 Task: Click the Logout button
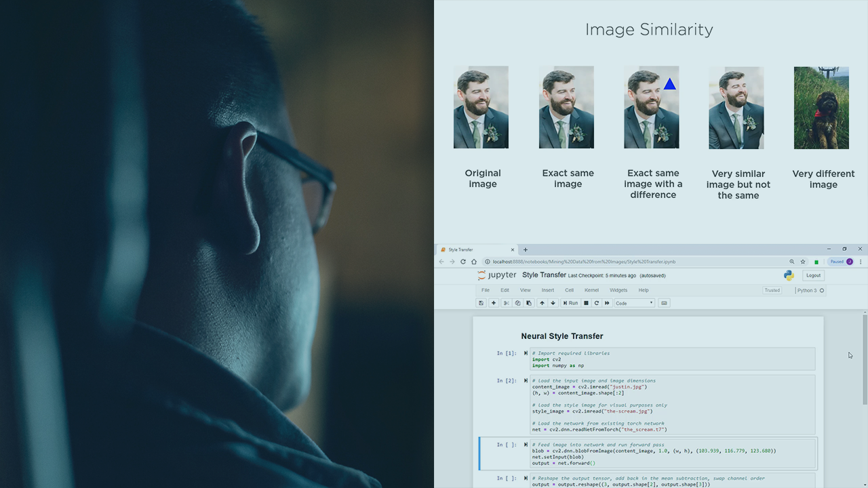click(813, 275)
